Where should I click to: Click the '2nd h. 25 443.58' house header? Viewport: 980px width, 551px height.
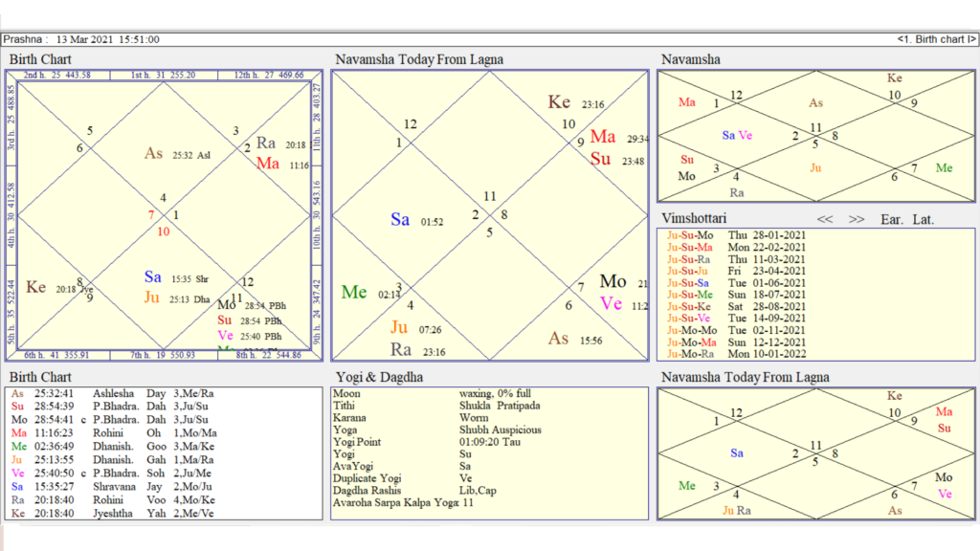(56, 75)
